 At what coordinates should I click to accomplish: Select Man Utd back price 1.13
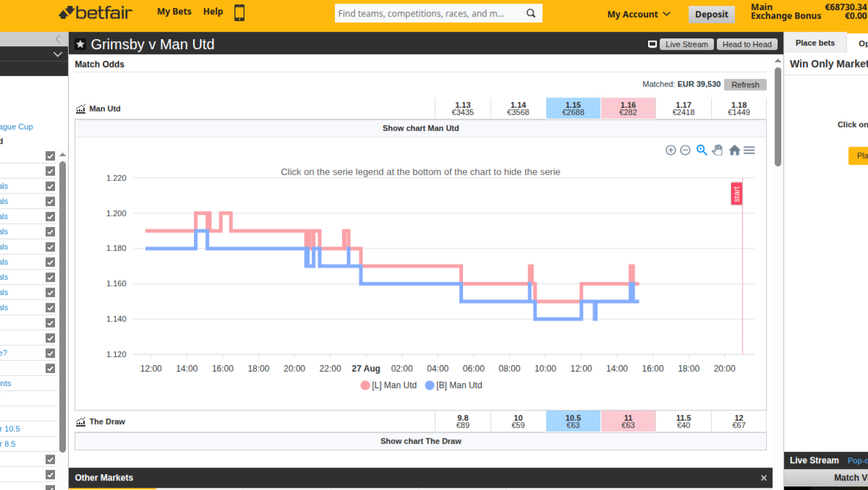pyautogui.click(x=463, y=108)
